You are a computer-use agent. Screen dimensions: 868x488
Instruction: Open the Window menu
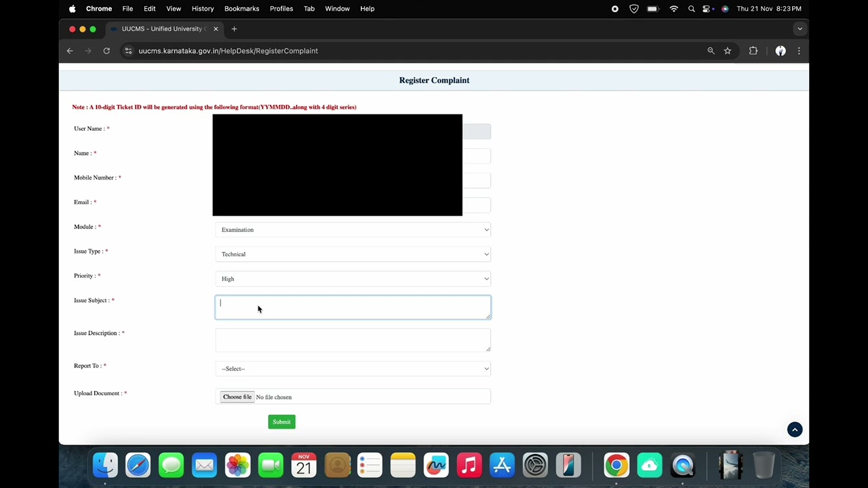pyautogui.click(x=337, y=9)
